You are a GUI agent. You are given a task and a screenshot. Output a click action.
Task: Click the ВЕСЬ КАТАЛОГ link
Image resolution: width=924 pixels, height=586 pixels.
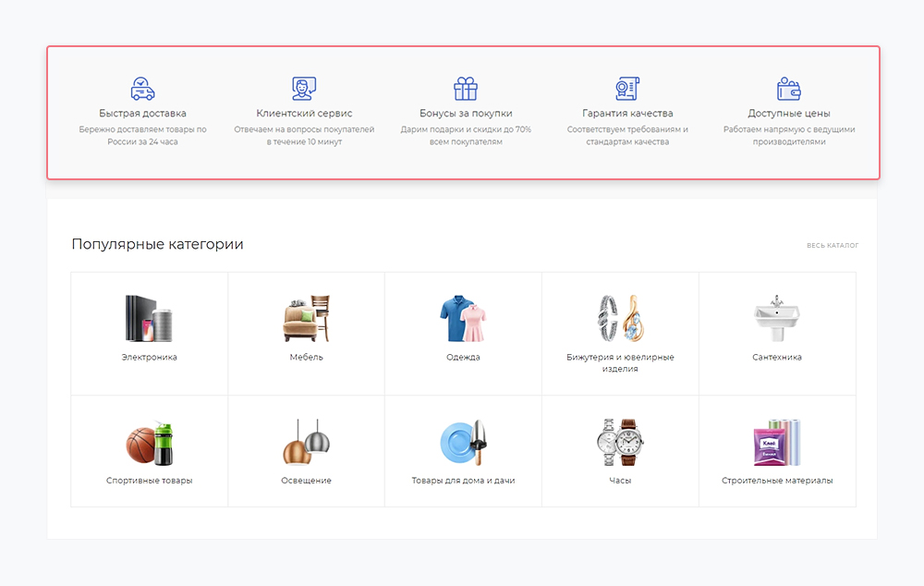pyautogui.click(x=833, y=246)
